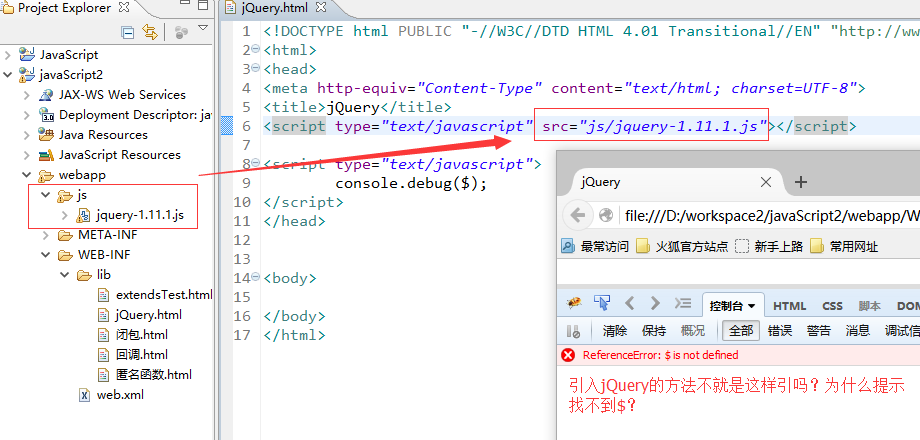Activate the jQuery.html editor tab
The image size is (920, 440).
click(x=276, y=8)
